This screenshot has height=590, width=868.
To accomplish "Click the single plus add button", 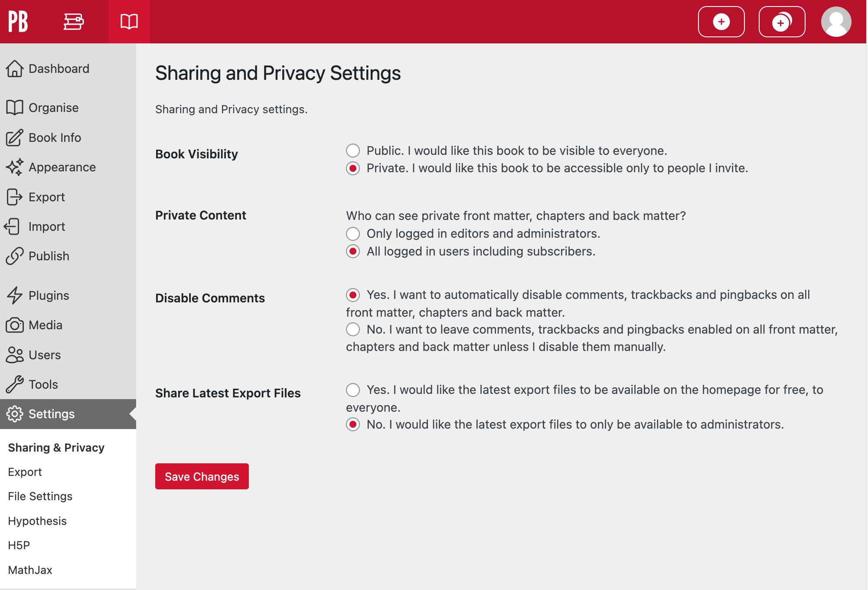I will point(721,22).
